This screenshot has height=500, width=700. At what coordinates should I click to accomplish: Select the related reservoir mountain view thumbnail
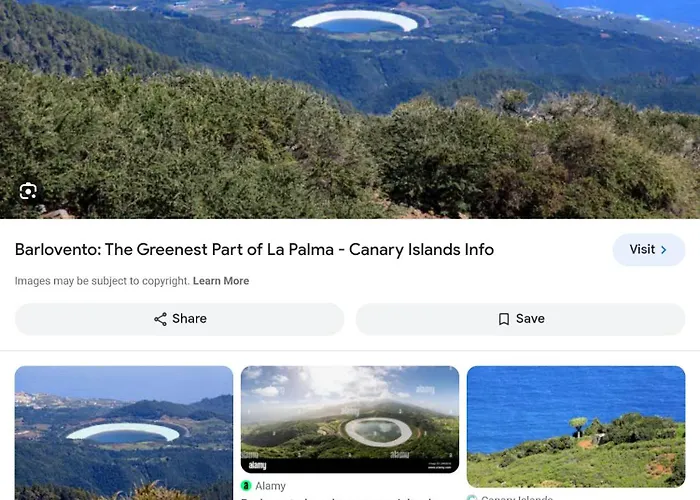124,433
